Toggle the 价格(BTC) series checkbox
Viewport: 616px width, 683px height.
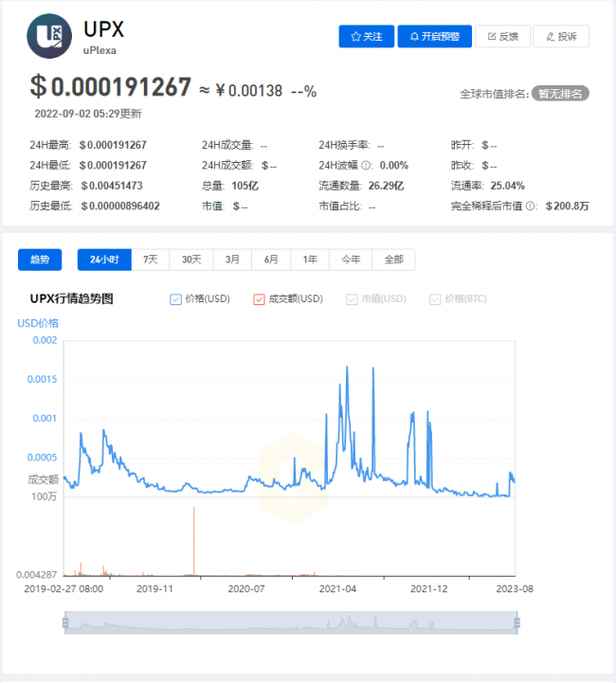[435, 299]
